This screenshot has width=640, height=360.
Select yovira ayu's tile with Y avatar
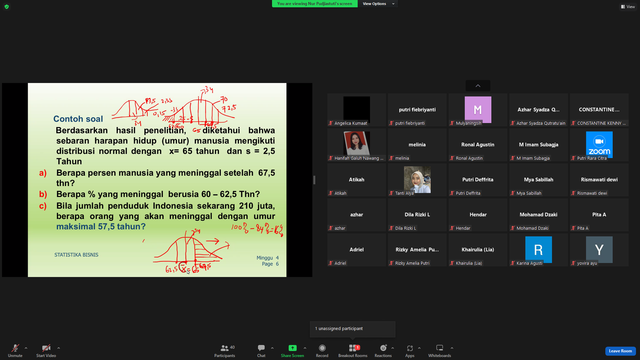pos(599,250)
